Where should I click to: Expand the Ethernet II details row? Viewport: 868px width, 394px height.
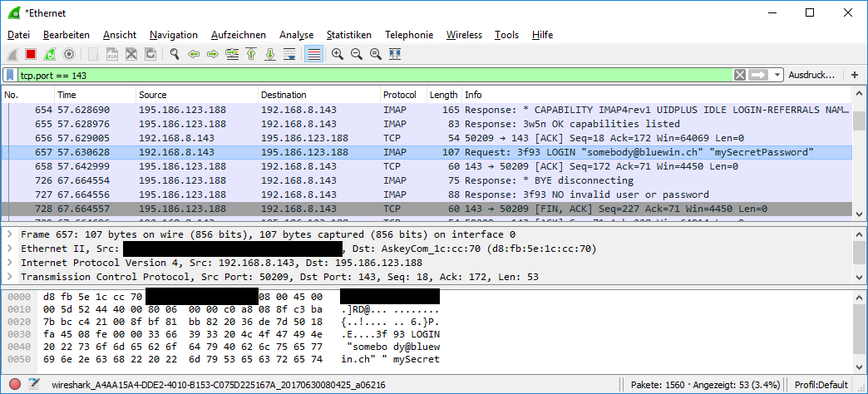pyautogui.click(x=9, y=249)
